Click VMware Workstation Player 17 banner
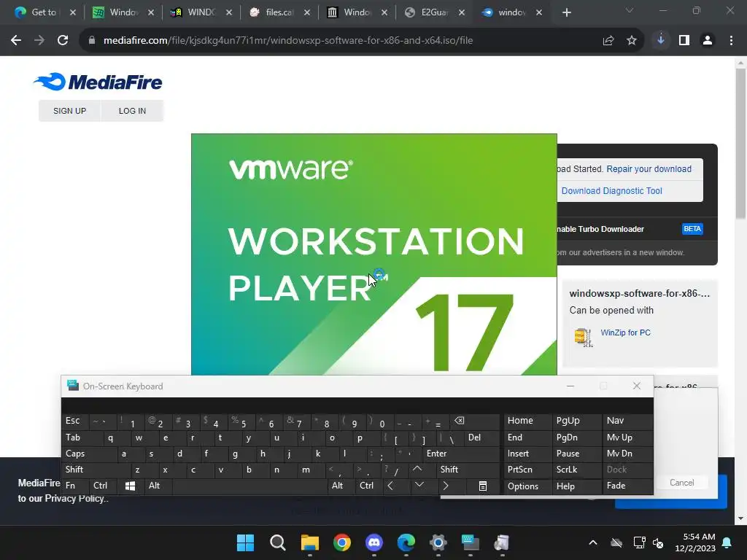 [374, 254]
